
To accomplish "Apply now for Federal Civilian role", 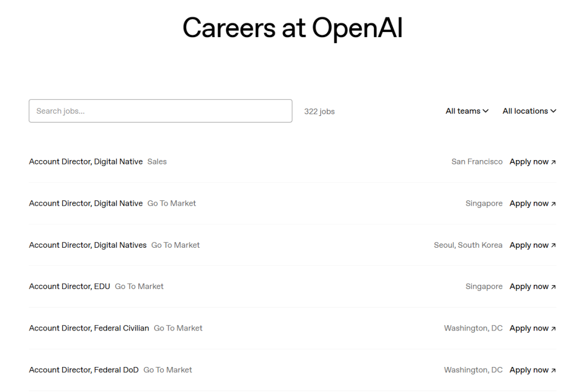I will (x=532, y=328).
